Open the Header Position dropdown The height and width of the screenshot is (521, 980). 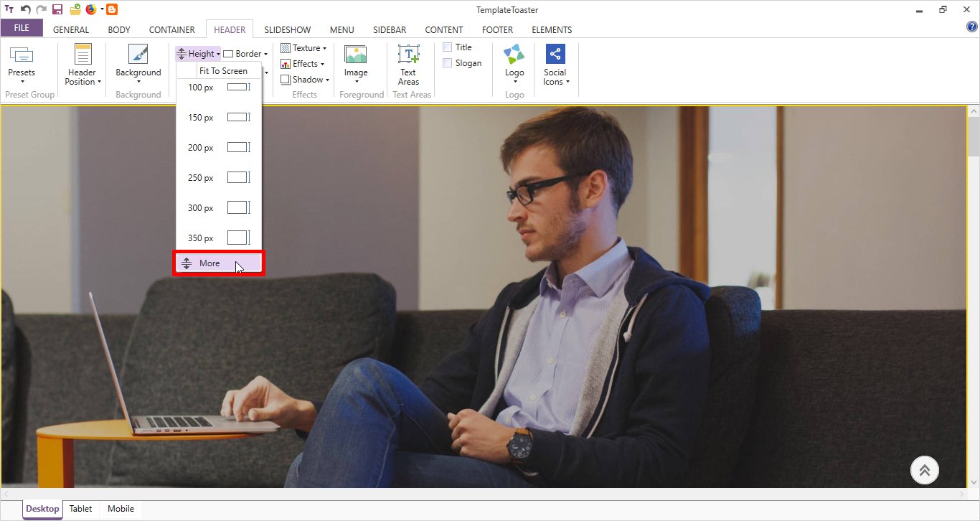coord(83,77)
